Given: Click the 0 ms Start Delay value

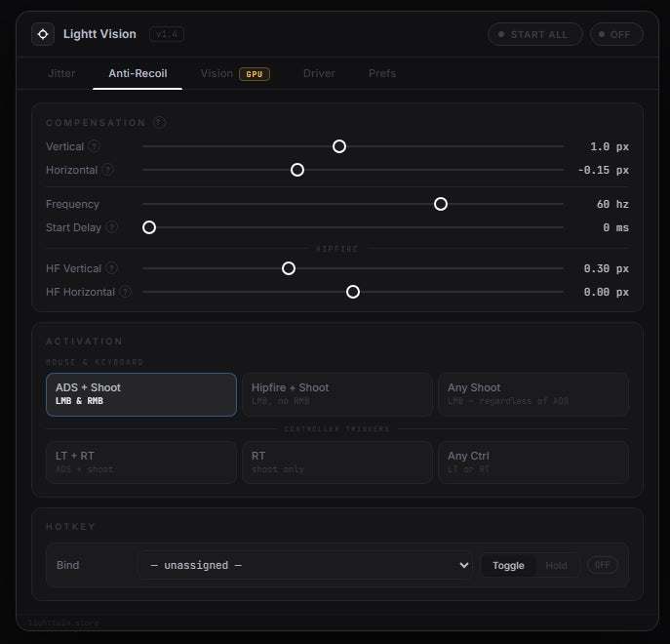Looking at the screenshot, I should (x=615, y=227).
